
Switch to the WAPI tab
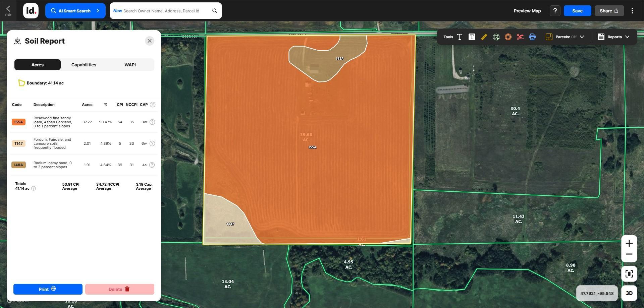pos(130,65)
